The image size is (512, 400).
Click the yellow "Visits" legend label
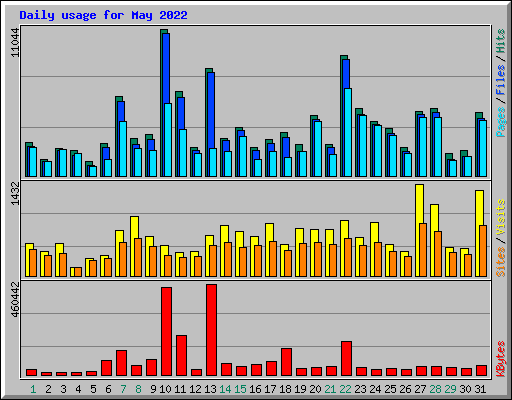click(x=501, y=218)
